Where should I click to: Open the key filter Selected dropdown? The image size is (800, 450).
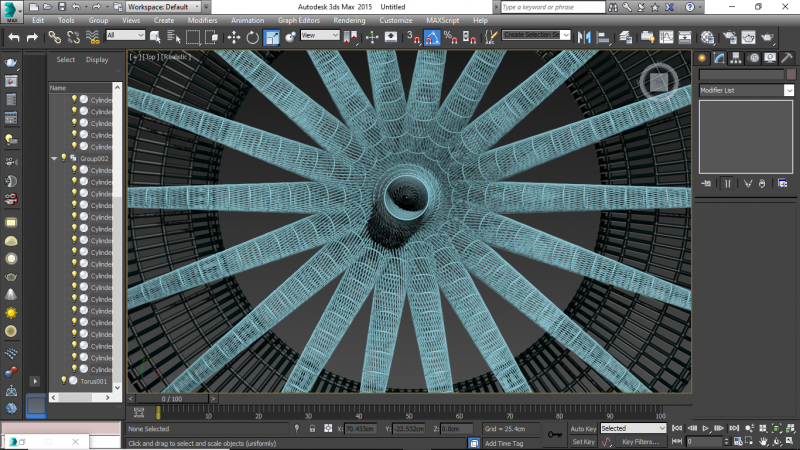pos(633,428)
